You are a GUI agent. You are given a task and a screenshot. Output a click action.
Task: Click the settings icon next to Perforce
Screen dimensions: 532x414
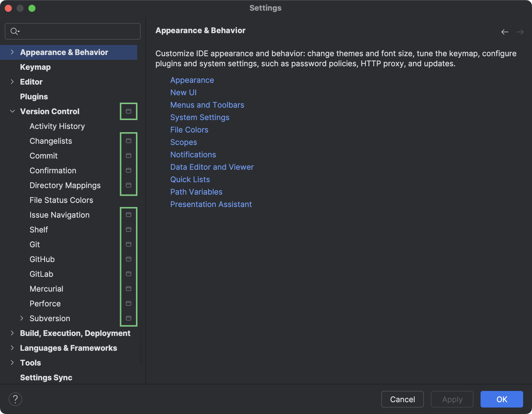(128, 303)
